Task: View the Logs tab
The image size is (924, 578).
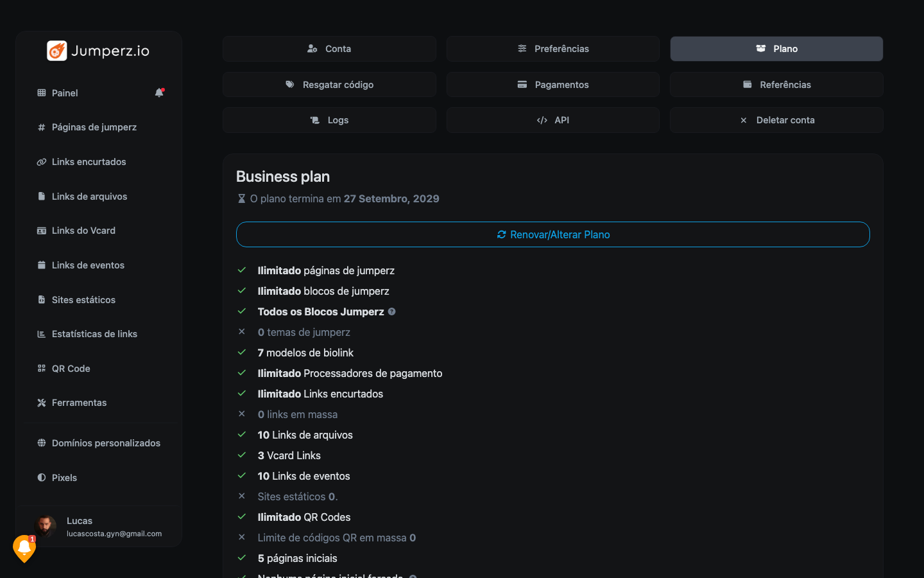Action: coord(329,120)
